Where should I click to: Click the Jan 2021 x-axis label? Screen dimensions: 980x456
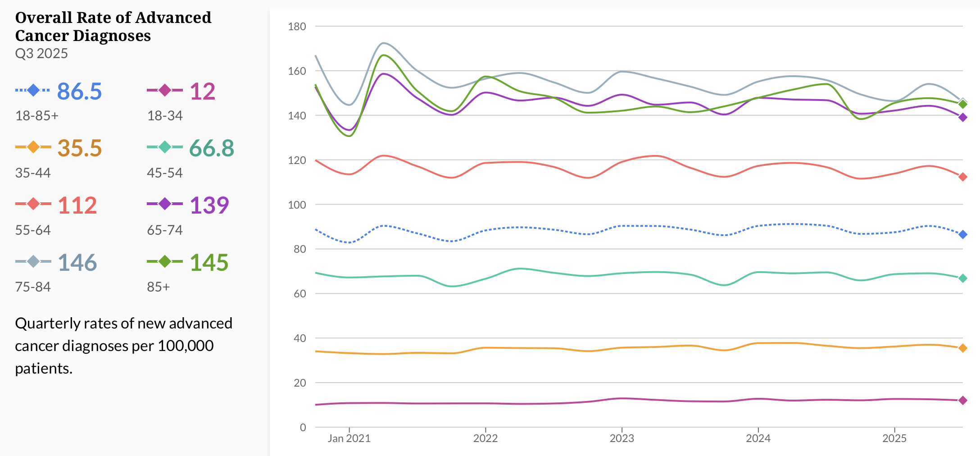tap(349, 438)
